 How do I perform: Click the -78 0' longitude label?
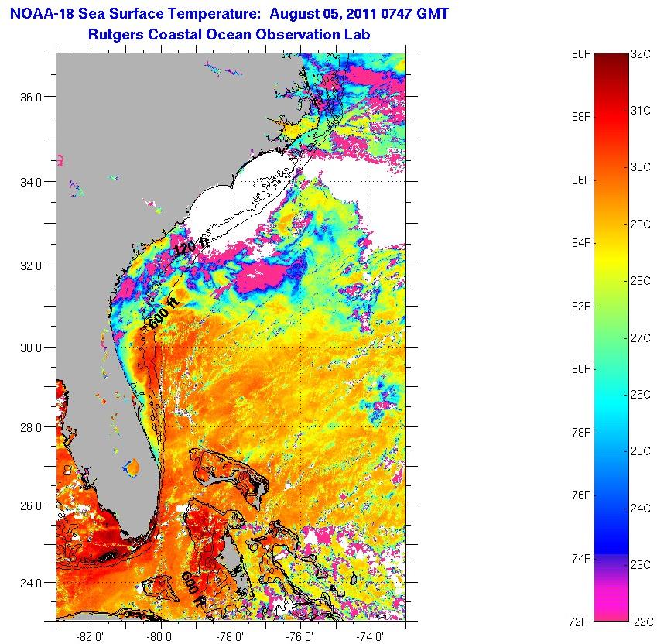coord(230,636)
